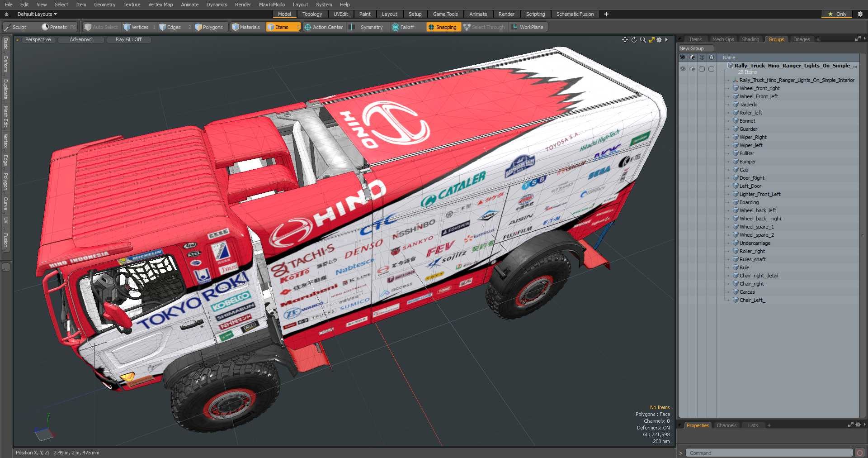Viewport: 868px width, 458px height.
Task: Expand the Chair_right item
Action: 728,284
